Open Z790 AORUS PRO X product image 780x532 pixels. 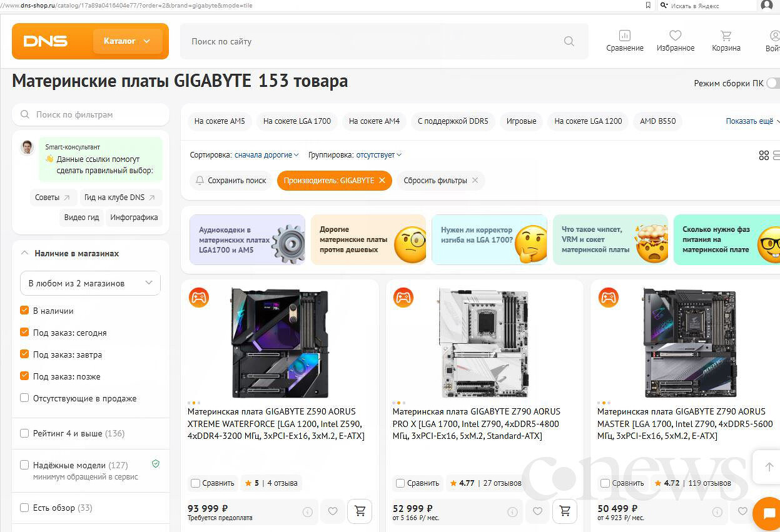pos(484,343)
